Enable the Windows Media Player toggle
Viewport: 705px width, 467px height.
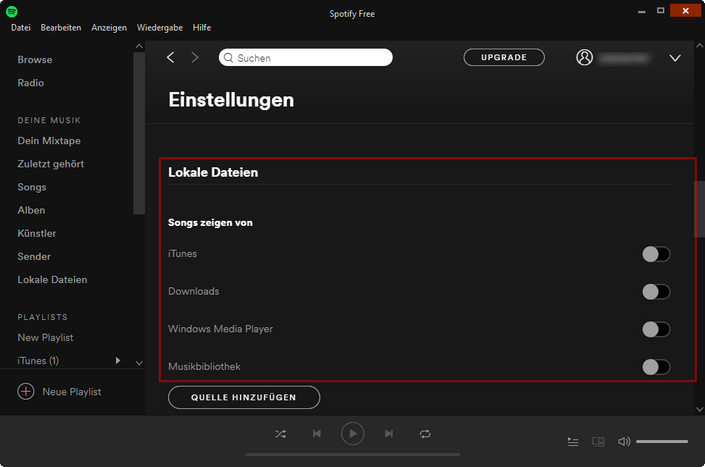click(x=656, y=329)
